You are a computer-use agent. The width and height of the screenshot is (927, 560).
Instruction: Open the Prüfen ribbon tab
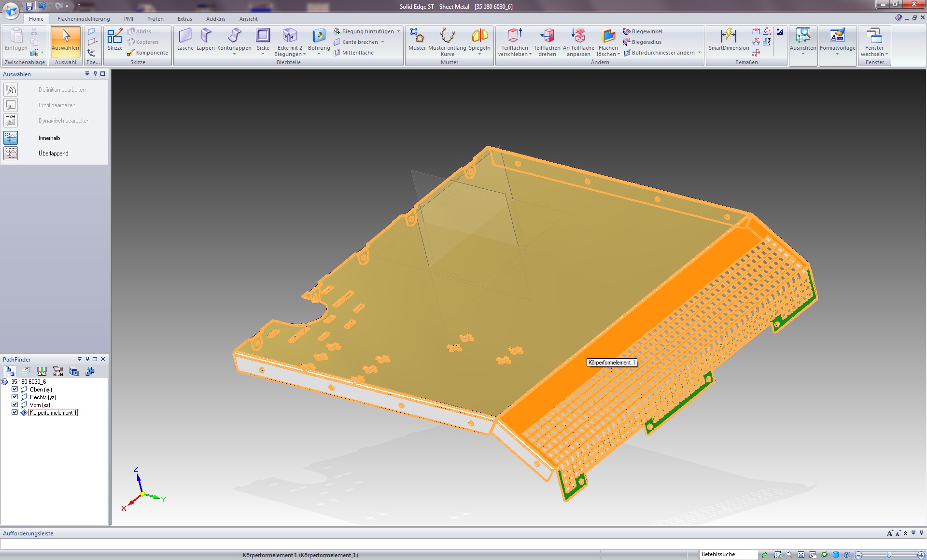pyautogui.click(x=155, y=19)
